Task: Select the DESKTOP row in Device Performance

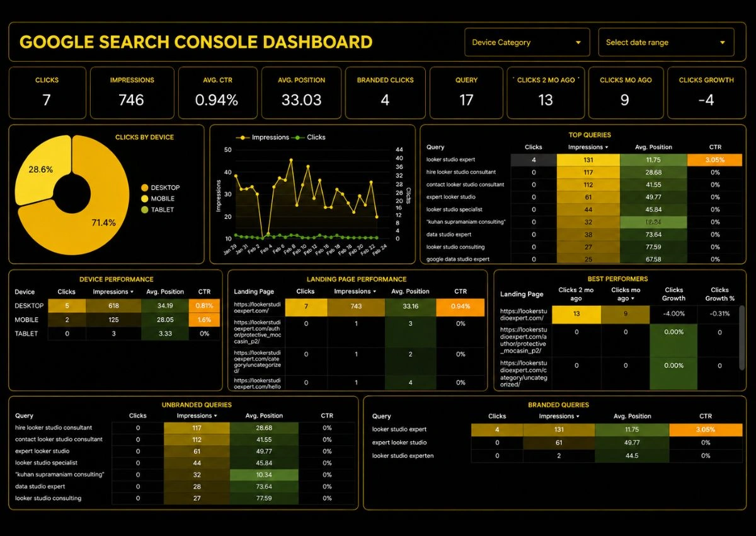Action: [117, 306]
